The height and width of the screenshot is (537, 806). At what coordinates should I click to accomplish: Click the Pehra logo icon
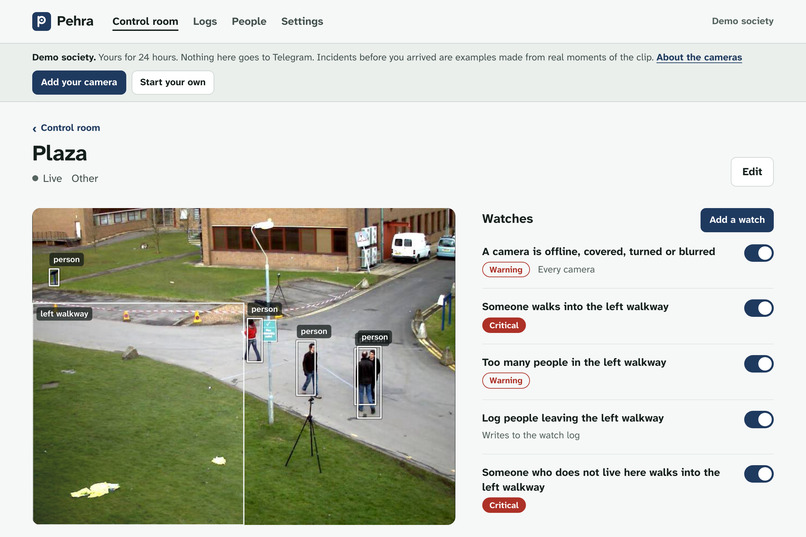point(41,21)
